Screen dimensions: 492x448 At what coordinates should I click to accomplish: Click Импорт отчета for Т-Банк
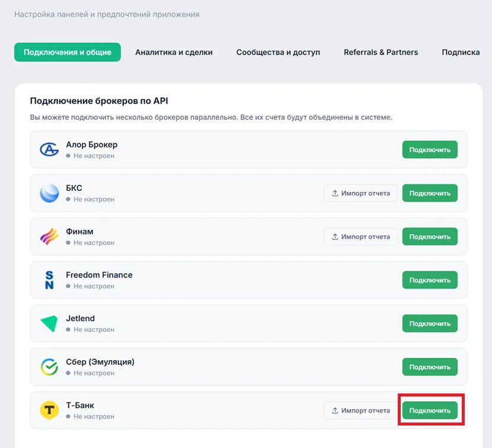click(360, 410)
